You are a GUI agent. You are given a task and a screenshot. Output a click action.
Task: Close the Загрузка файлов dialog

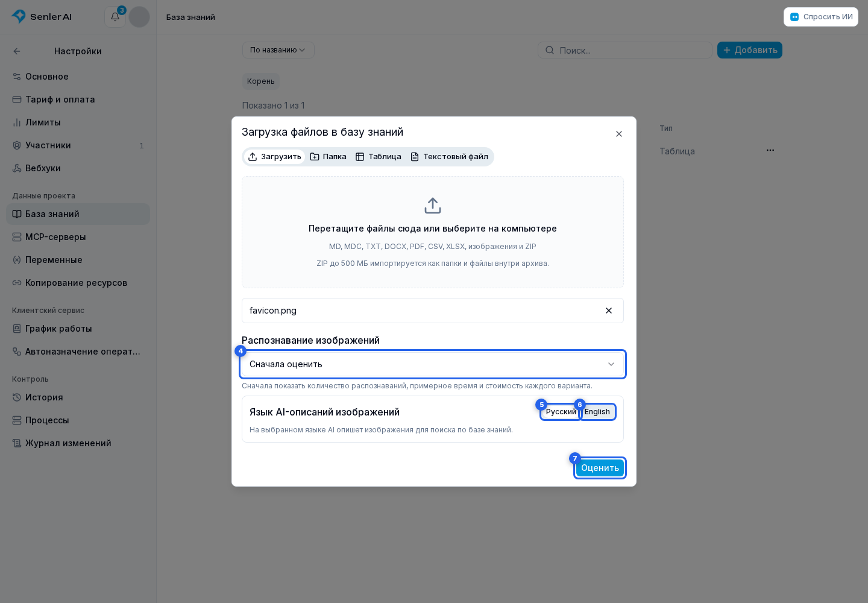pyautogui.click(x=619, y=134)
